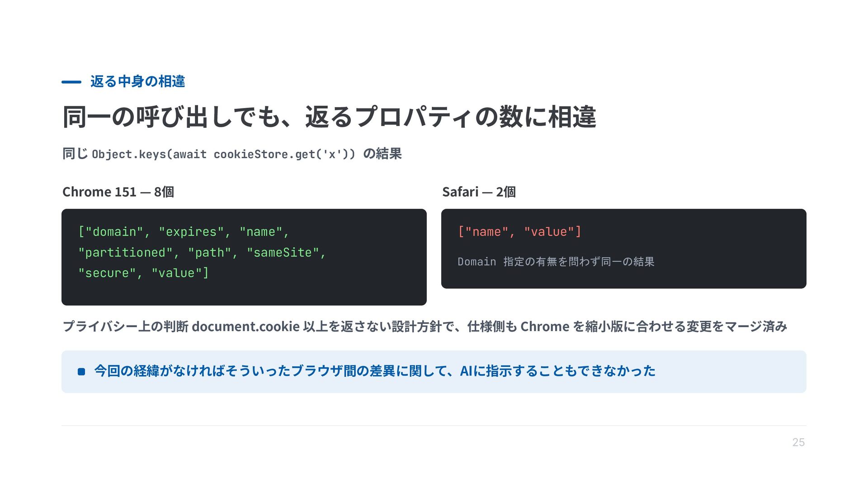Click the sentence starting プライバシー上の判断
This screenshot has height=488, width=868.
[425, 326]
